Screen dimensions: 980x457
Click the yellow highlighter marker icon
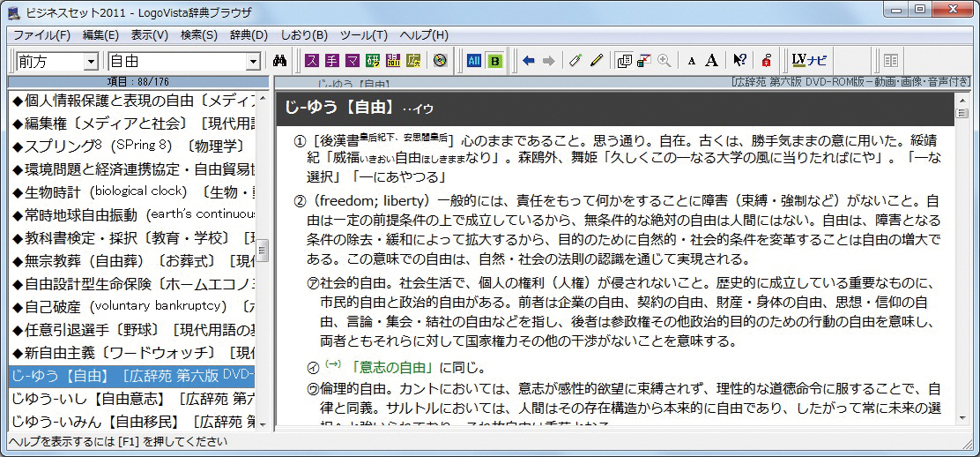coord(597,61)
